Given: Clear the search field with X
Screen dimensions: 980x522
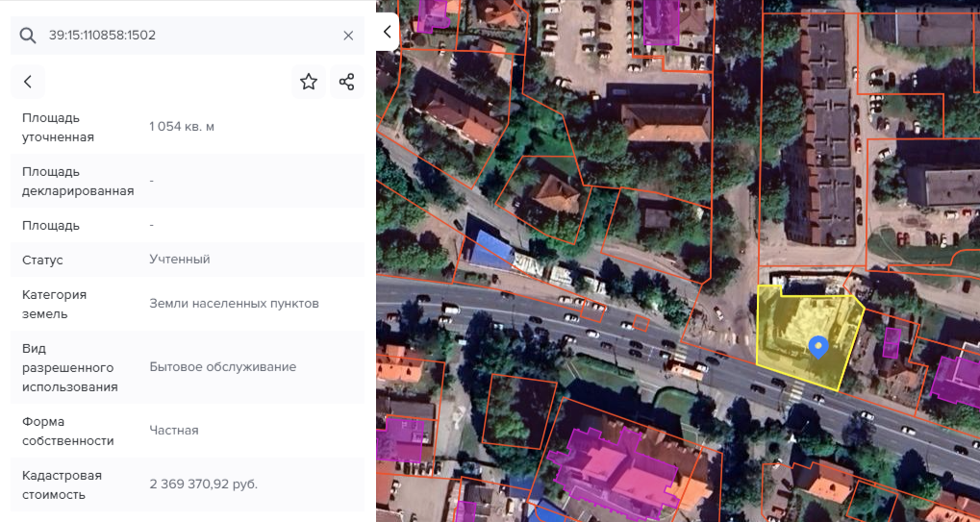Looking at the screenshot, I should point(348,36).
